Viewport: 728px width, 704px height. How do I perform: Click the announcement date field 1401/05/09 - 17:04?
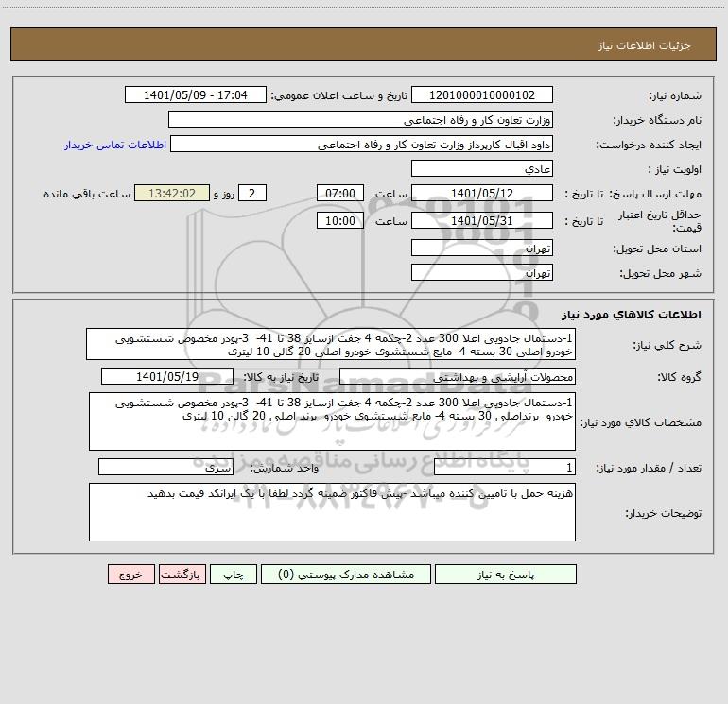tap(196, 94)
